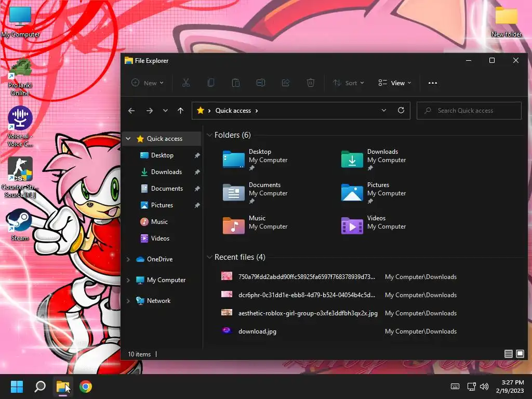The width and height of the screenshot is (532, 399).
Task: Click the Cut scissors icon in toolbar
Action: tap(186, 83)
